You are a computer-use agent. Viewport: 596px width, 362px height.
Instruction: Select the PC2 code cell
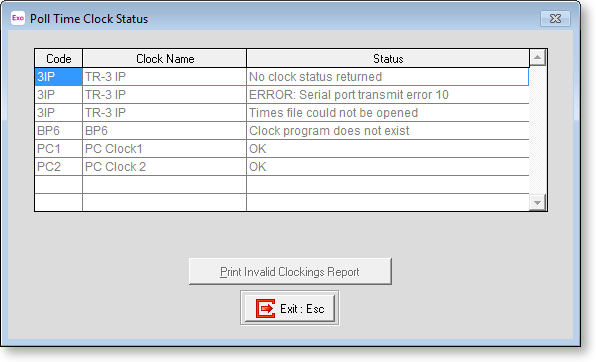pos(59,167)
